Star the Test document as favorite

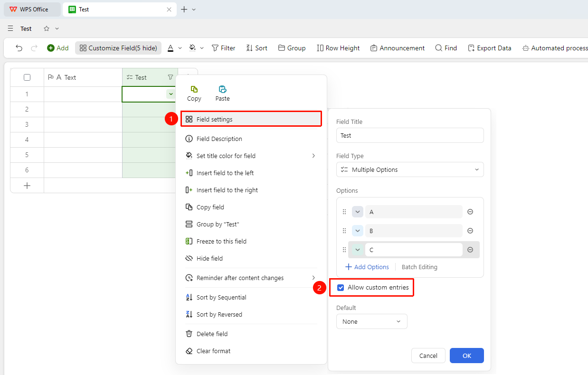(47, 28)
